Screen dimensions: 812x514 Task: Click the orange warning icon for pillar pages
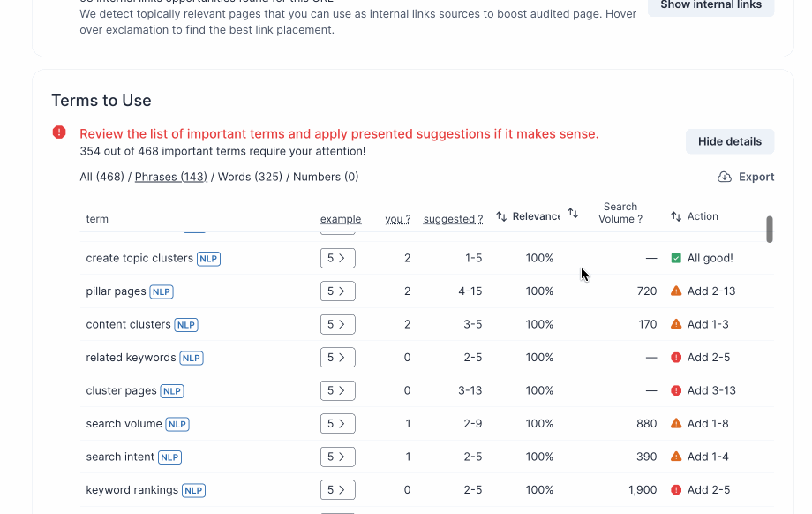(676, 291)
